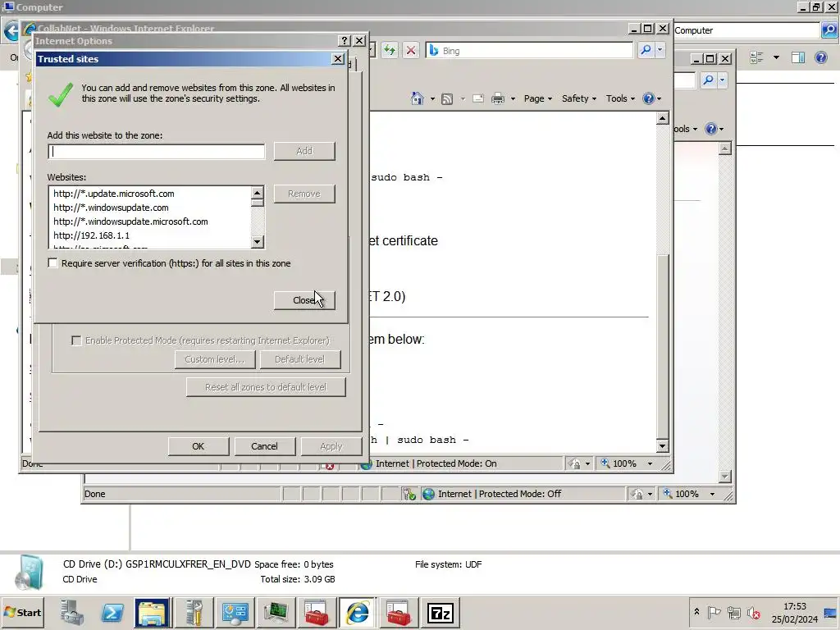Click the Control Panel taskbar icon

coord(235,612)
